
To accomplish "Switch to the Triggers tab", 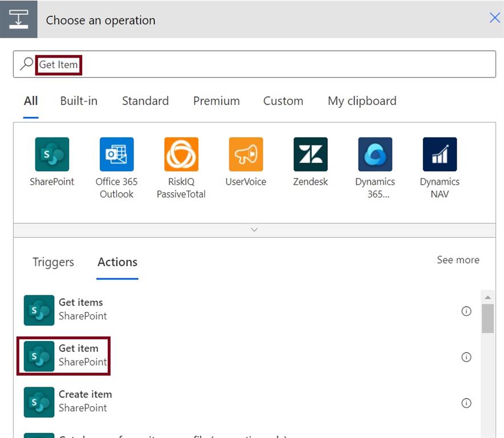I will 53,262.
